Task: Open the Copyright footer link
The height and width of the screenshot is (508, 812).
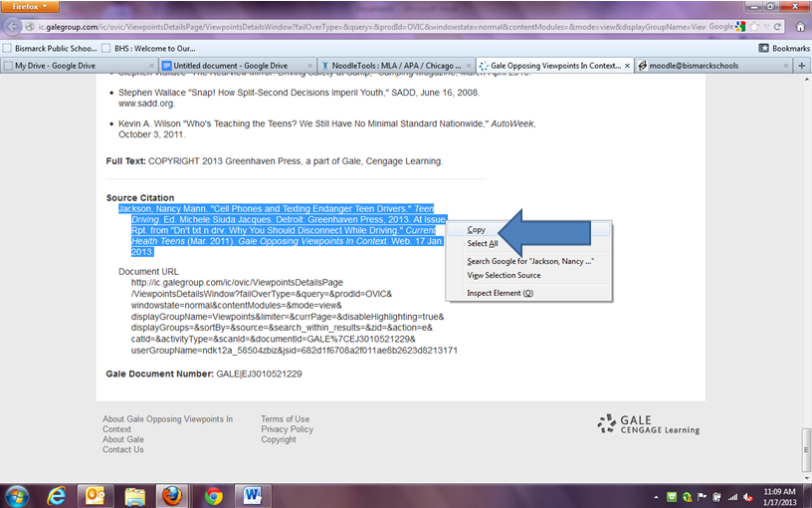Action: [x=278, y=439]
